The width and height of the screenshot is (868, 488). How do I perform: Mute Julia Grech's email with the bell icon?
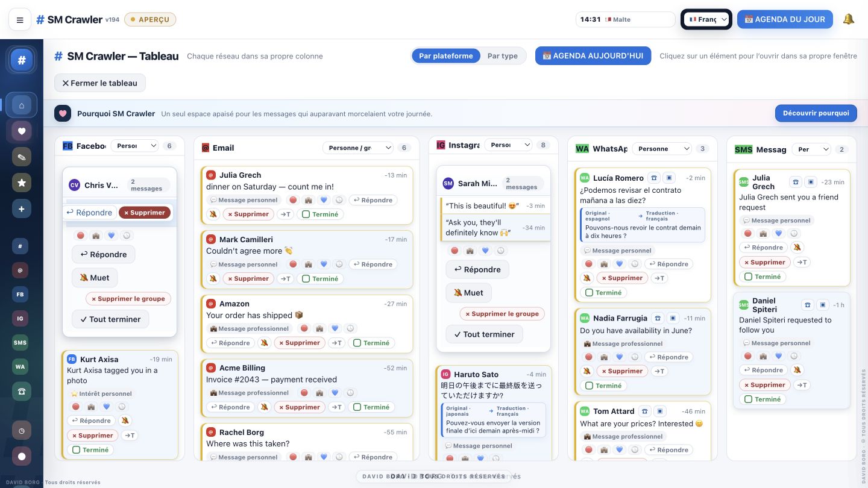[x=213, y=214]
